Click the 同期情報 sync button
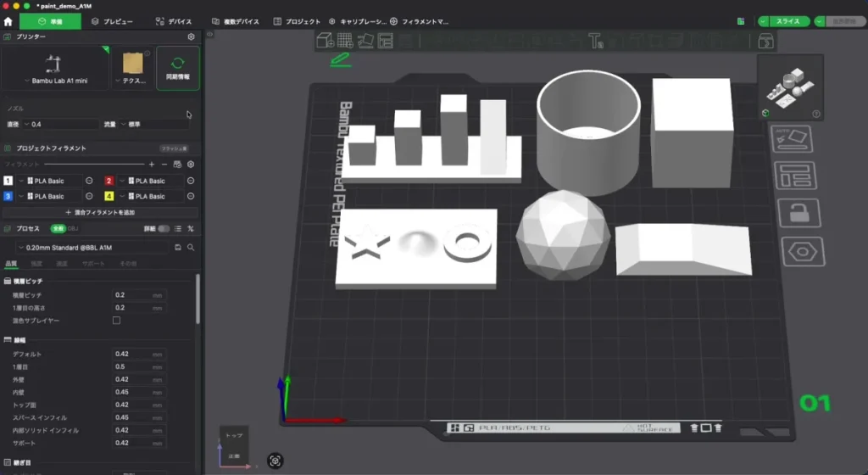The image size is (868, 475). pos(178,69)
